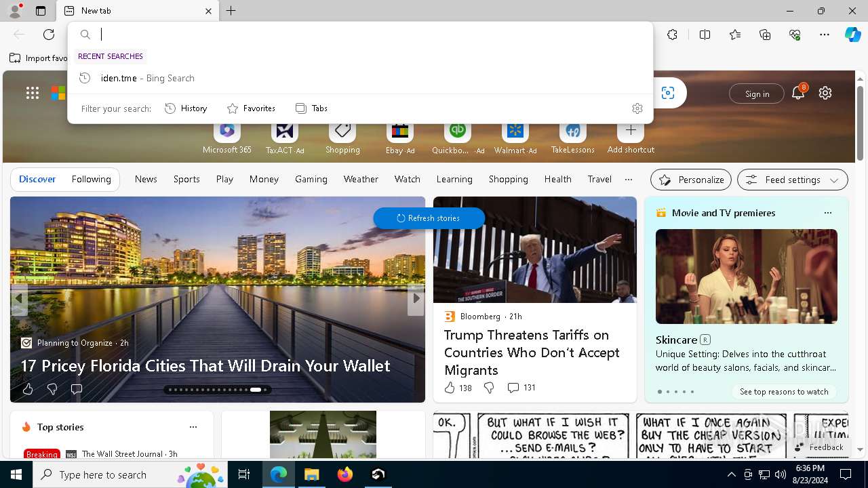Open the Shopping shortcut tile

coord(342,138)
